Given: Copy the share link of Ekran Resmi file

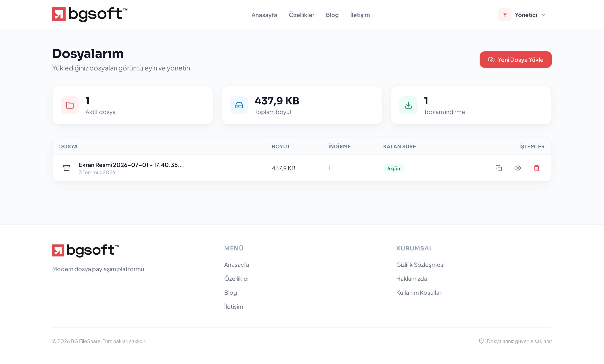Looking at the screenshot, I should tap(499, 168).
